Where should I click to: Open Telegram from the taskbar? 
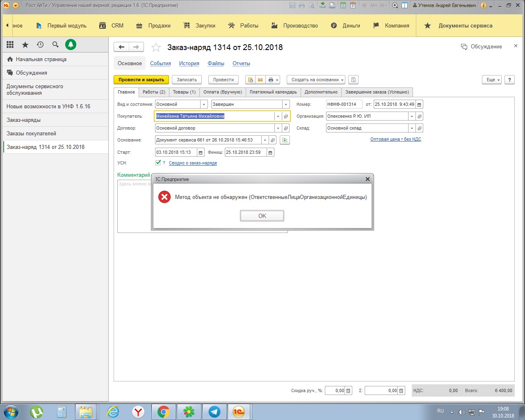tap(214, 411)
